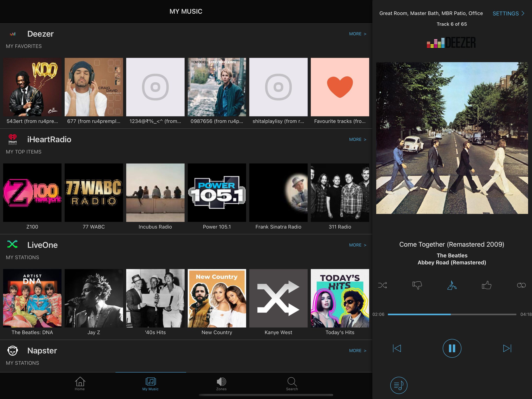Viewport: 532px width, 399px height.
Task: Play the Z100 station
Action: 32,193
